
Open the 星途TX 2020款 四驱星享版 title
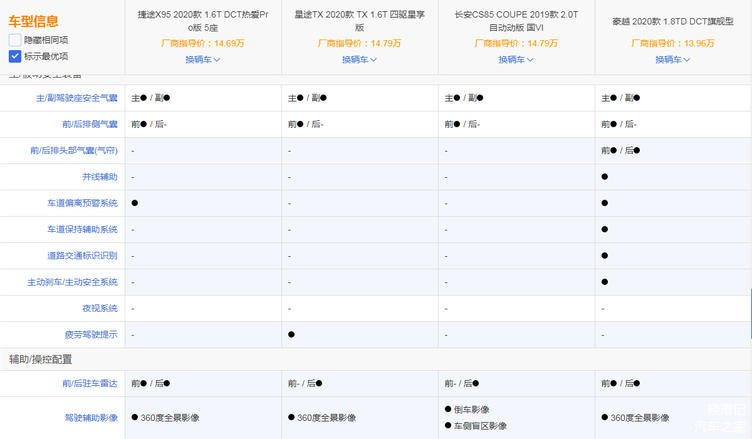click(x=359, y=21)
